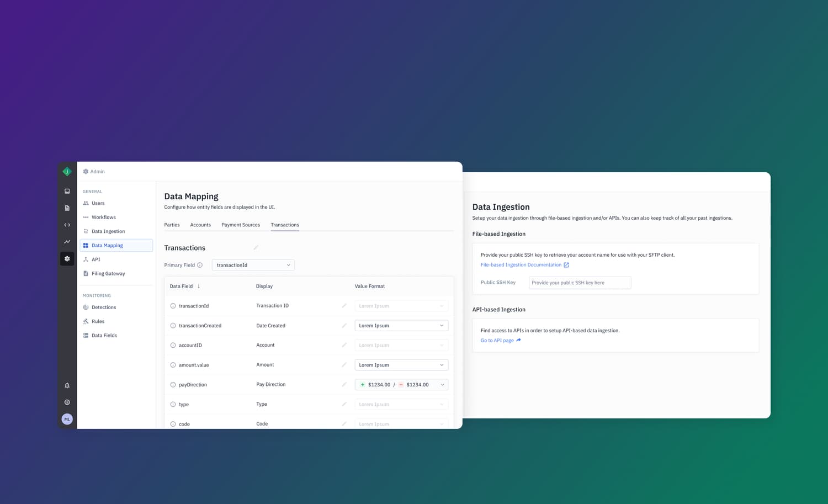Edit display name of Account
This screenshot has width=828, height=504.
pos(344,345)
